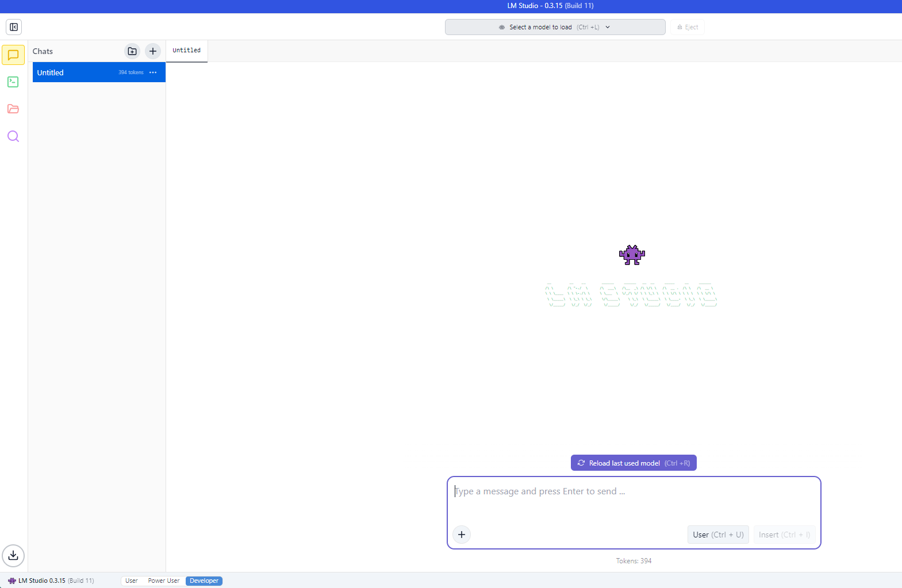
Task: Open the Discover search section
Action: click(13, 136)
